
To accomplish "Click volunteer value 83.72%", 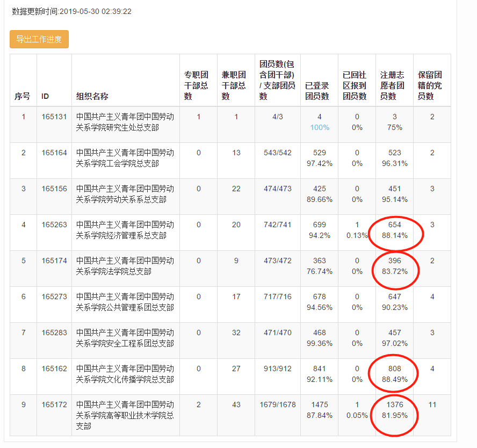I will coord(395,271).
